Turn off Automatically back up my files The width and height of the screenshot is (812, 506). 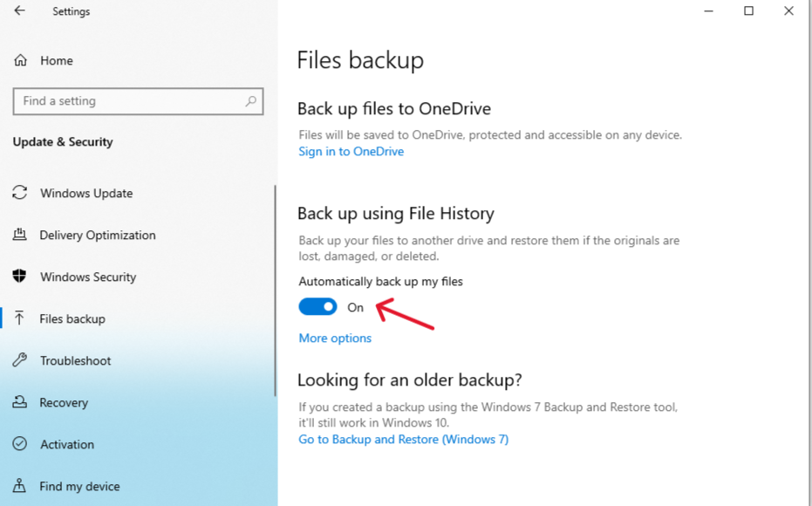[x=317, y=306]
